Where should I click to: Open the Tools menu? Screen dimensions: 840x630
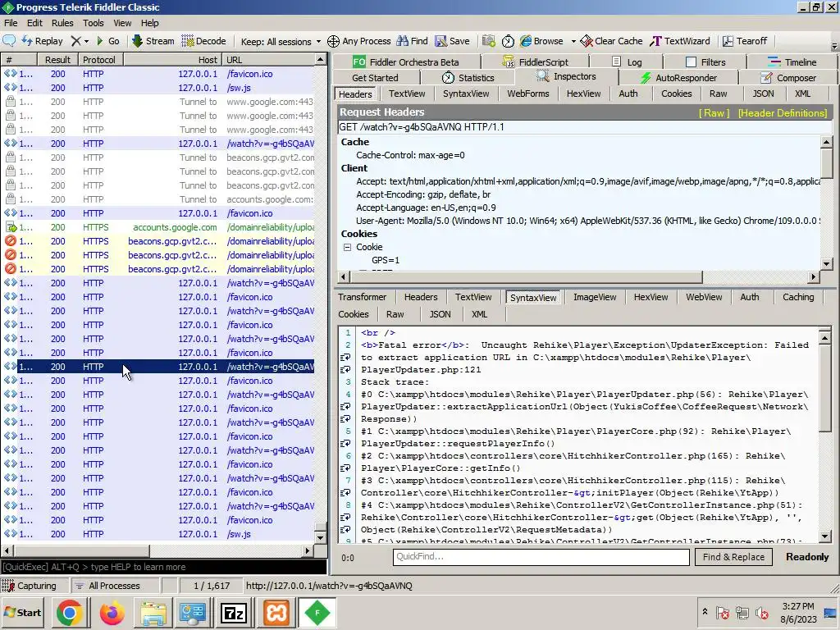94,23
